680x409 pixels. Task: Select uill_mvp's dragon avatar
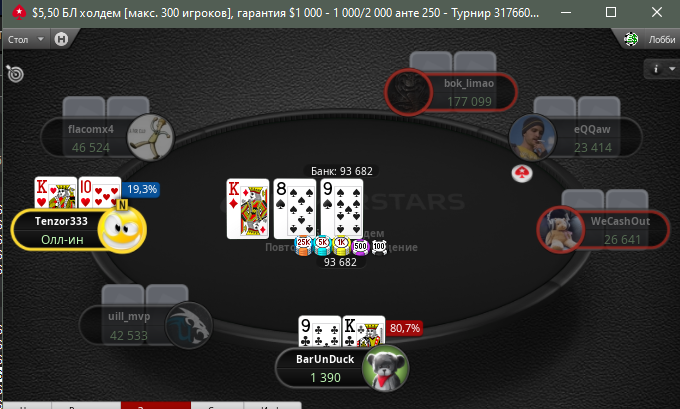click(x=189, y=325)
